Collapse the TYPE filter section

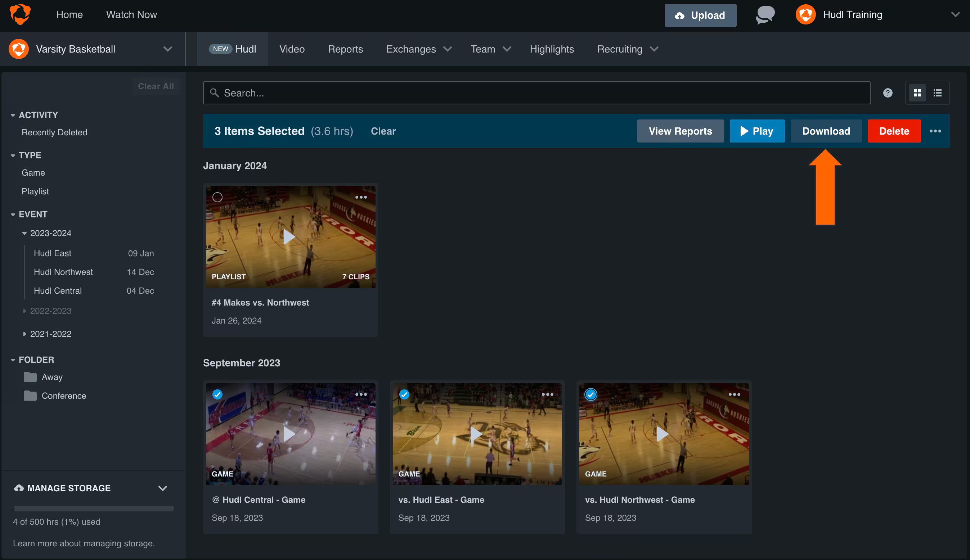[13, 155]
